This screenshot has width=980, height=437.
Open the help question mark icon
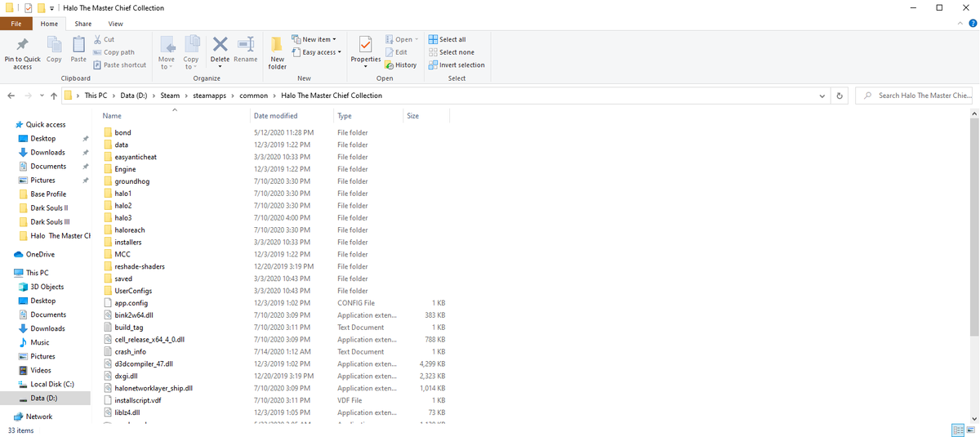coord(972,24)
